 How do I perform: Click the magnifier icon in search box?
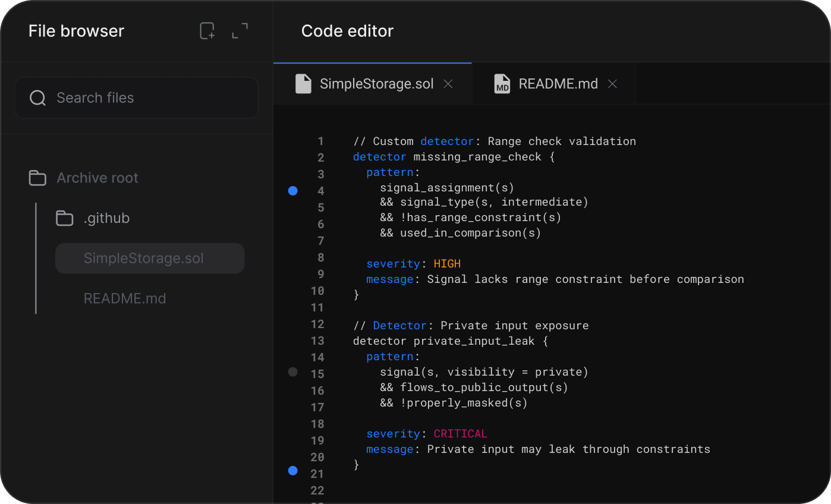pyautogui.click(x=37, y=98)
